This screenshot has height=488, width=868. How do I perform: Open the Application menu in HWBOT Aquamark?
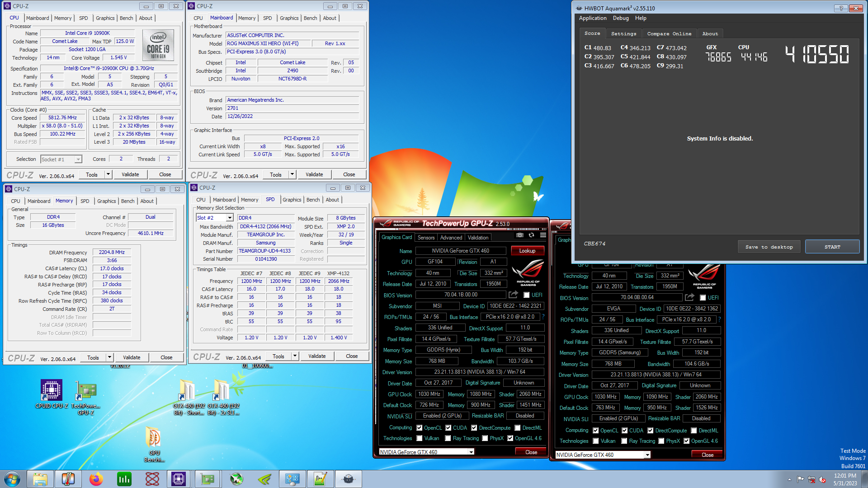(593, 18)
